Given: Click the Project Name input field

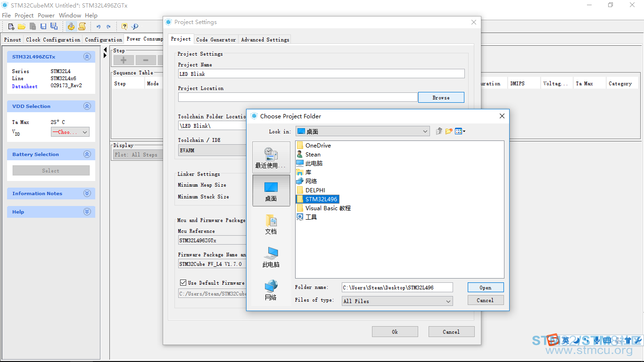Looking at the screenshot, I should (321, 74).
